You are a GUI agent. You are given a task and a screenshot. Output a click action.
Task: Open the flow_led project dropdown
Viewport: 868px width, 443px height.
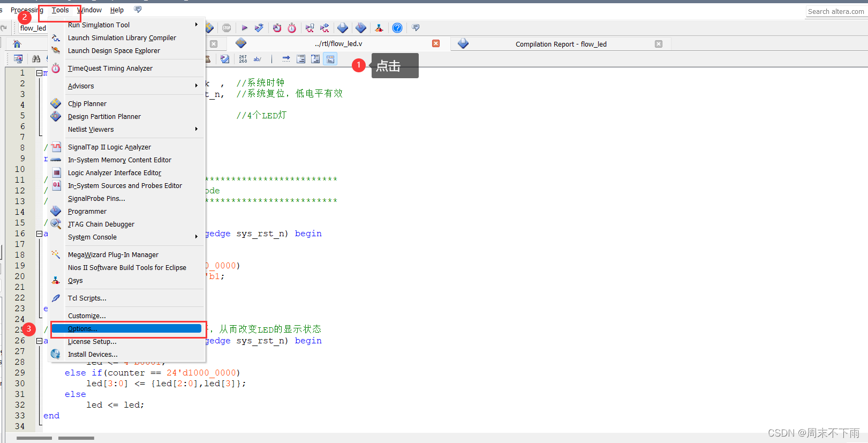[33, 28]
